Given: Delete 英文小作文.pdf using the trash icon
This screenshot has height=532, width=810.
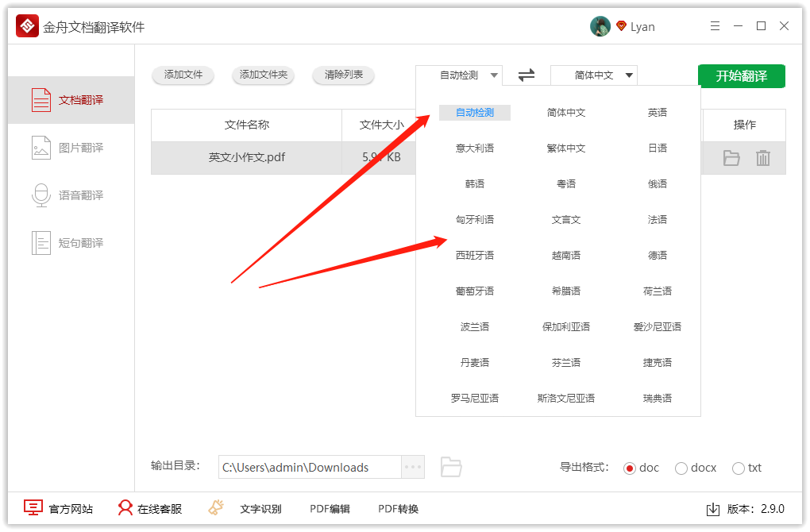Looking at the screenshot, I should 763,158.
